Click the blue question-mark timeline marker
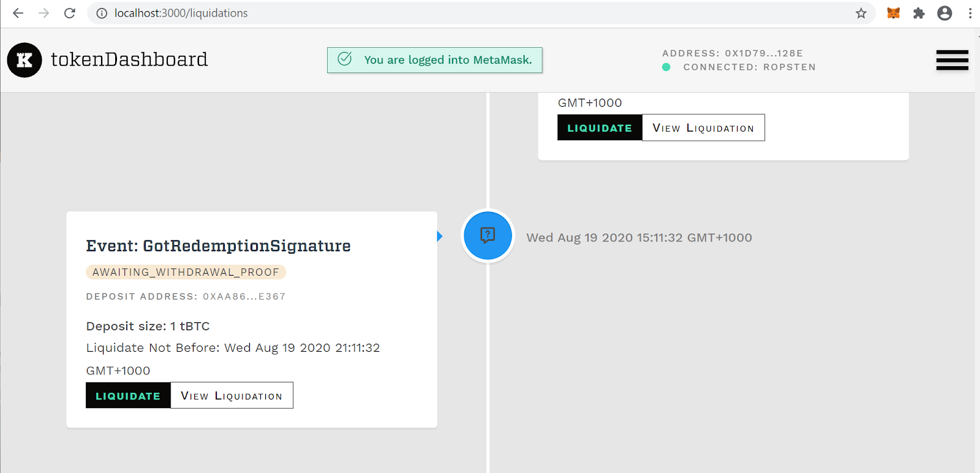980x473 pixels. click(x=487, y=235)
